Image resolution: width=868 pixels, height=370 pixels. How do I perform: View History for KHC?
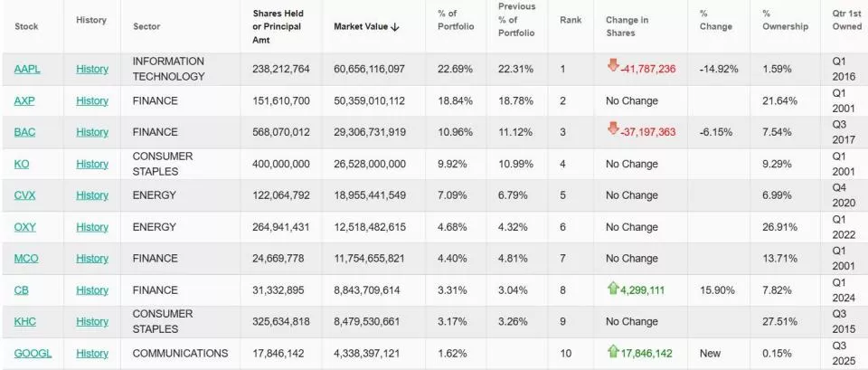click(92, 322)
